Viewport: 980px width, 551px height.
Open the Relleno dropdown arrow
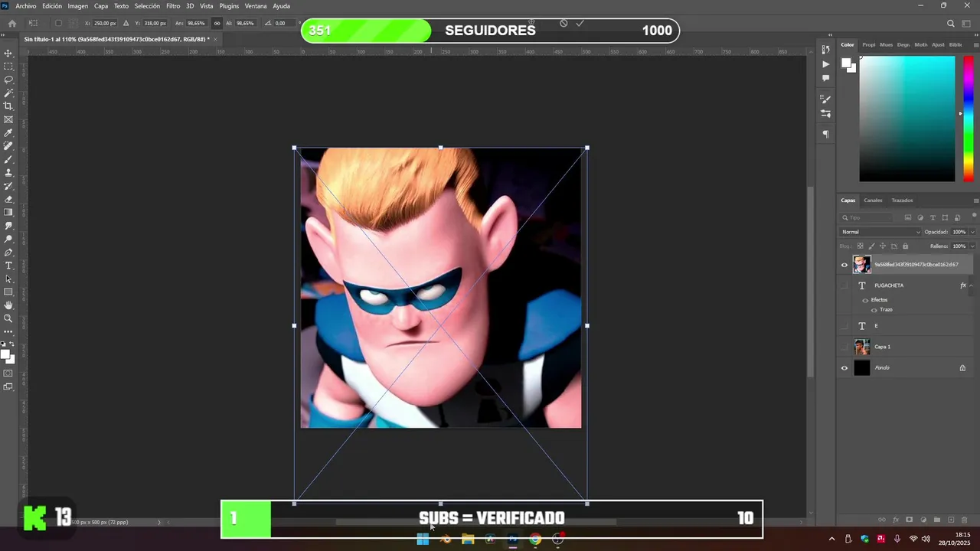[972, 246]
